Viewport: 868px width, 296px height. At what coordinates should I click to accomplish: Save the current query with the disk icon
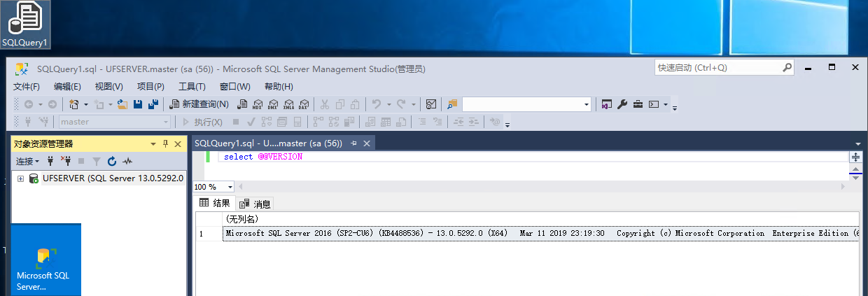138,104
